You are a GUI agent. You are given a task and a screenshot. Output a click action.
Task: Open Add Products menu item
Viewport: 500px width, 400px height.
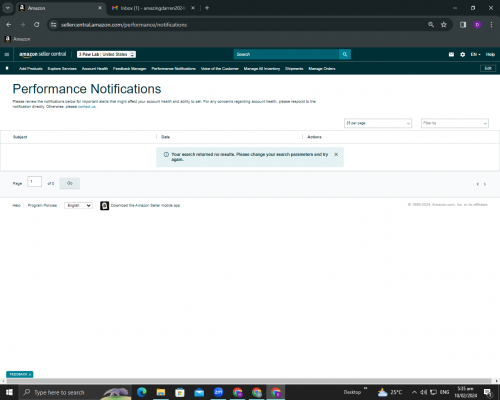(31, 69)
